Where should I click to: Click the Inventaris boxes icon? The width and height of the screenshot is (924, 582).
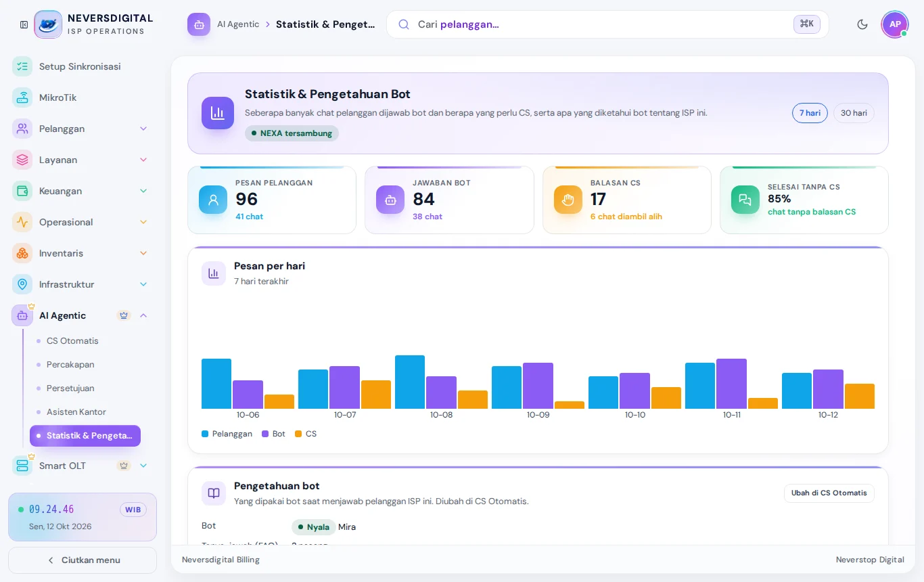point(22,253)
